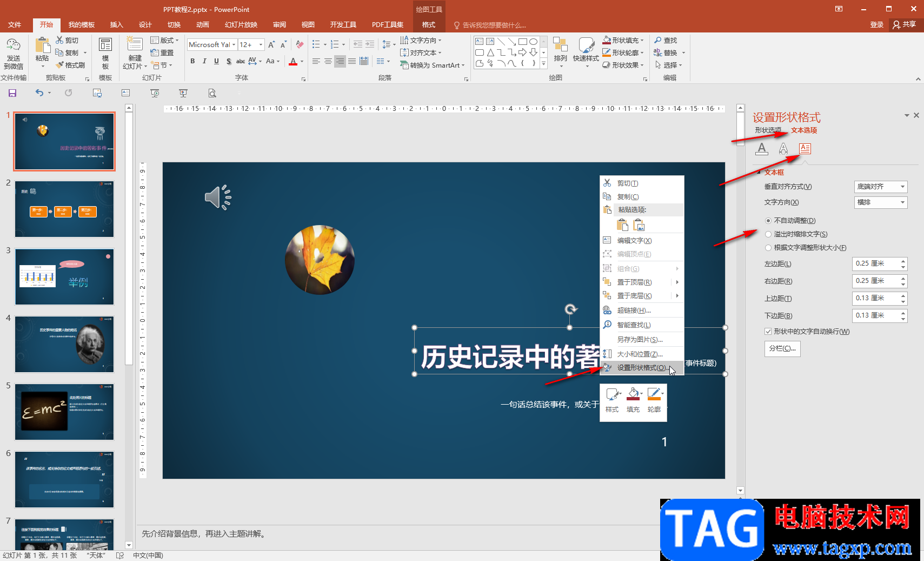Click the Format Painter (格式刷) tool
This screenshot has width=924, height=561.
click(x=70, y=65)
